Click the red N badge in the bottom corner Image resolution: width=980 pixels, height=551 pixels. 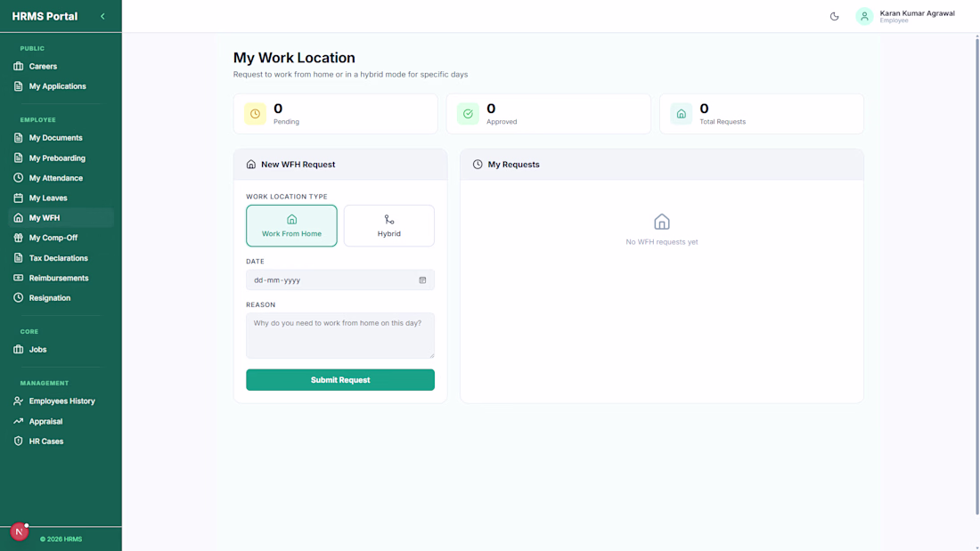pyautogui.click(x=19, y=531)
